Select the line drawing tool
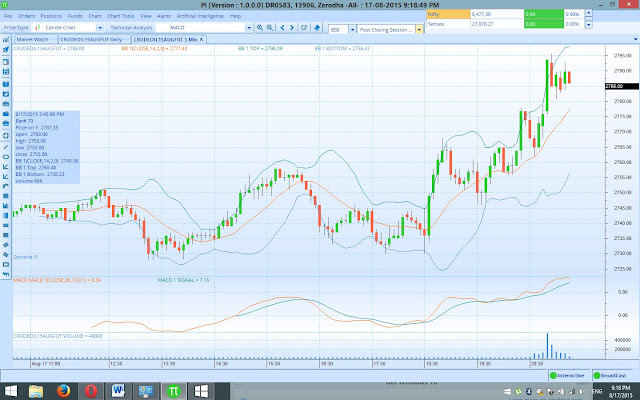 click(6, 147)
